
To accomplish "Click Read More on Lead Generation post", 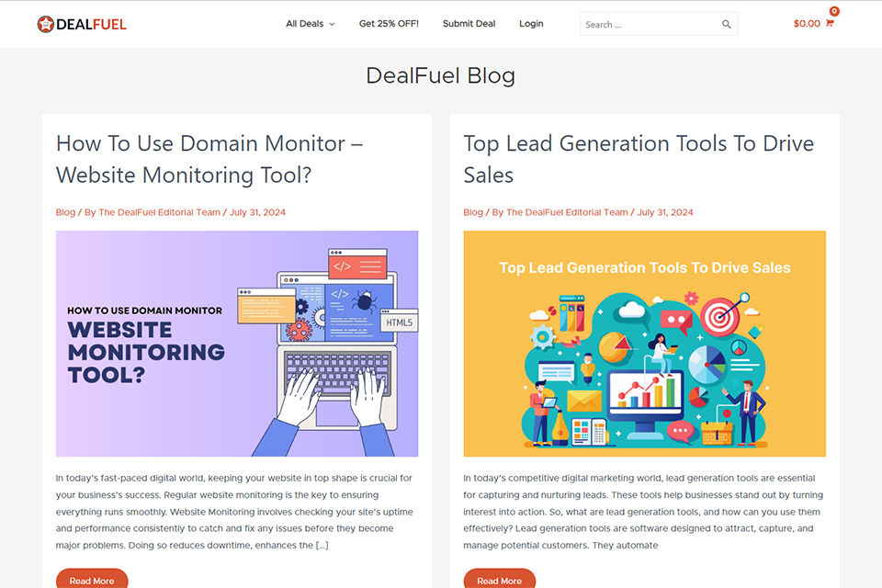I will (x=500, y=579).
